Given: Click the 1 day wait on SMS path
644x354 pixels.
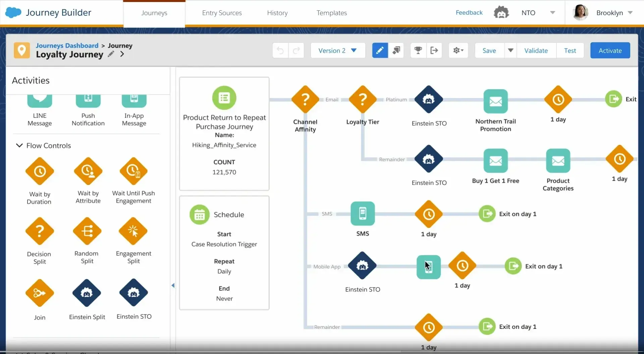Looking at the screenshot, I should tap(429, 214).
